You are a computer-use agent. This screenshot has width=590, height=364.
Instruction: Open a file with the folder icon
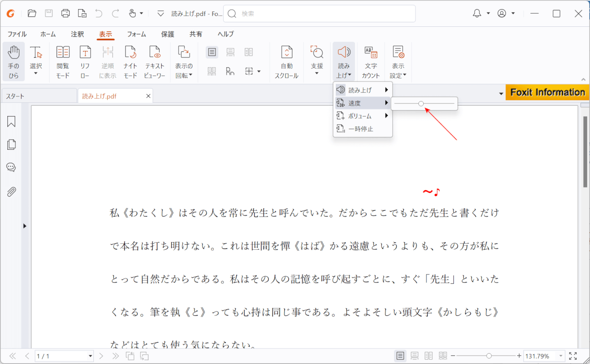pyautogui.click(x=32, y=13)
